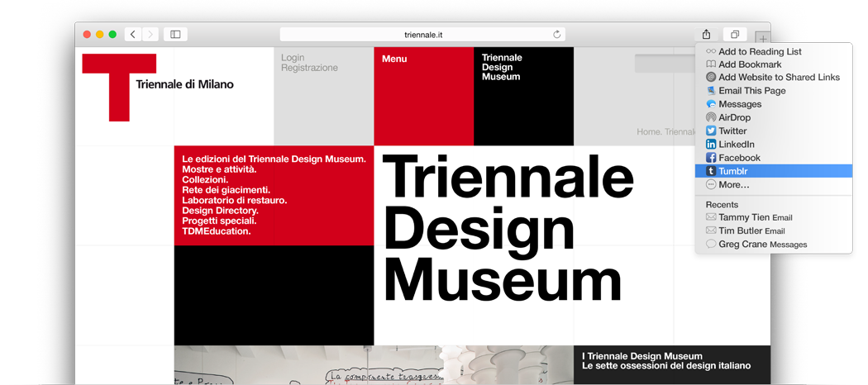Go back with Safari's back arrow
Image resolution: width=868 pixels, height=385 pixels.
pos(133,35)
